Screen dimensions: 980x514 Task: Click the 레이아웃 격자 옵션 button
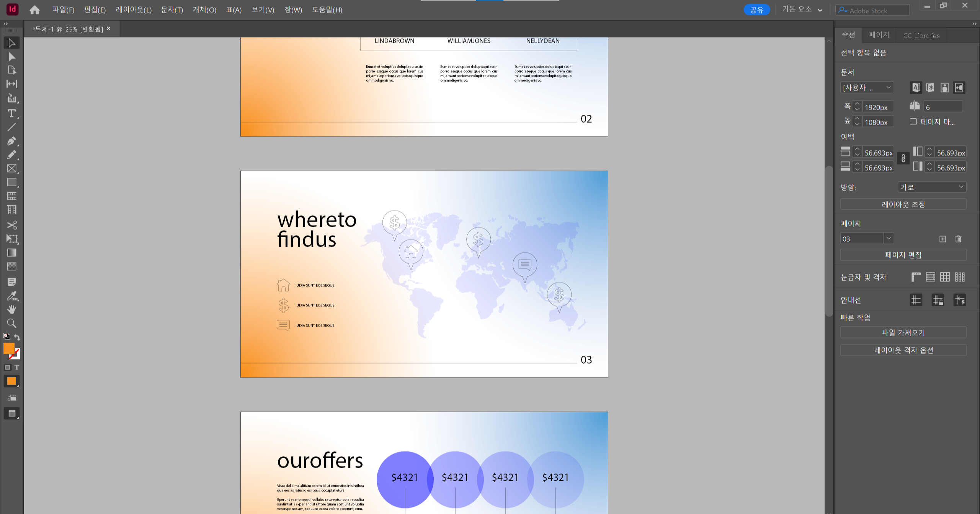point(903,350)
